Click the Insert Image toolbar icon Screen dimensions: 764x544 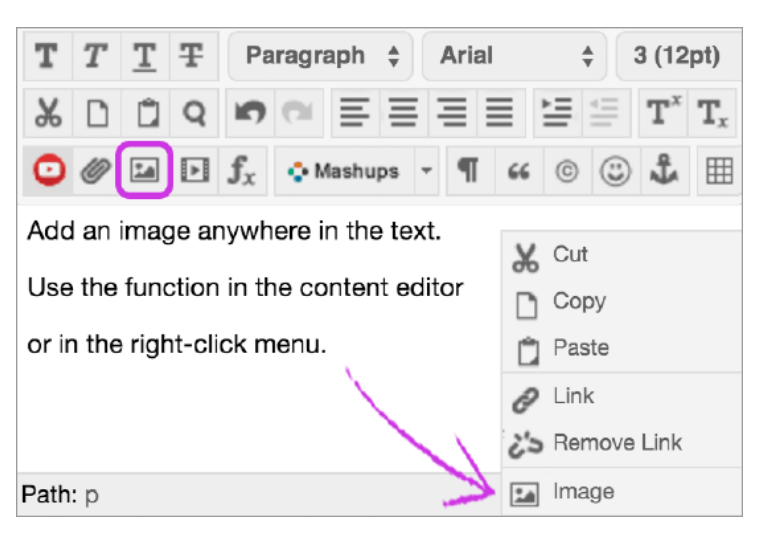click(145, 171)
